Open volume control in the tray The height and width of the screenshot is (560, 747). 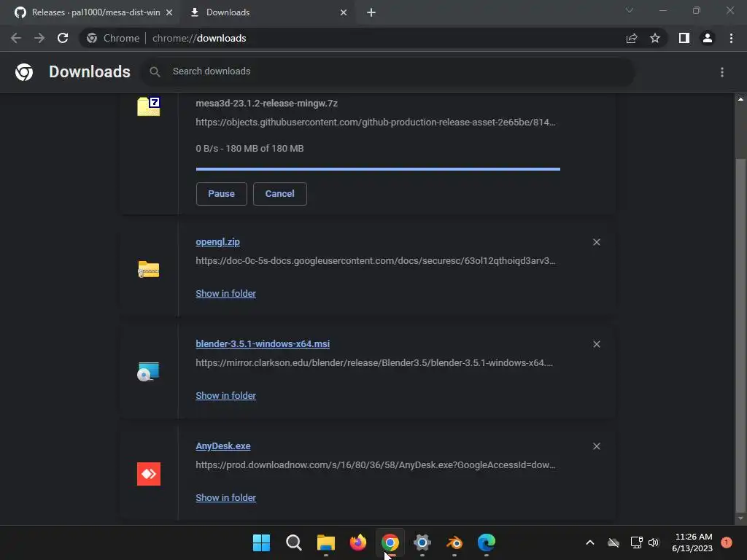coord(654,542)
